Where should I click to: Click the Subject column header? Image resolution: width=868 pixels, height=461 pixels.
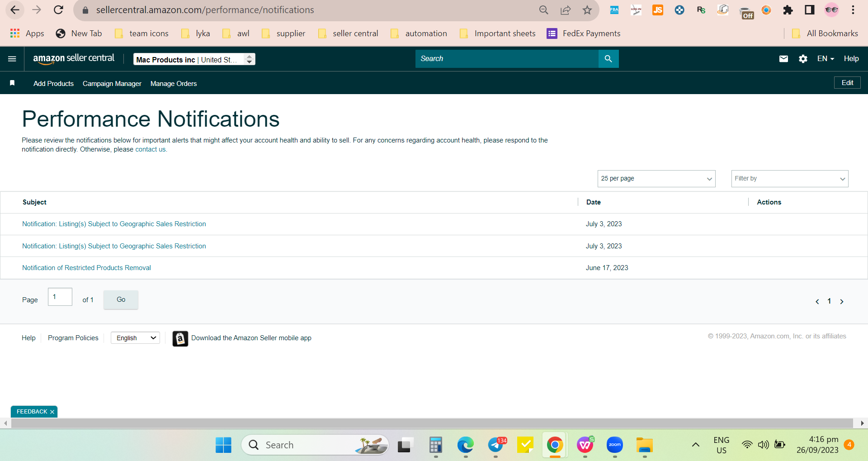point(34,202)
